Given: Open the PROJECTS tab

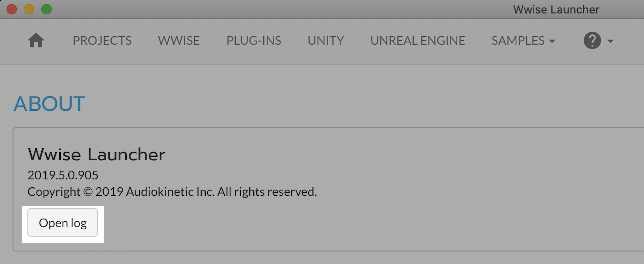Looking at the screenshot, I should tap(102, 41).
